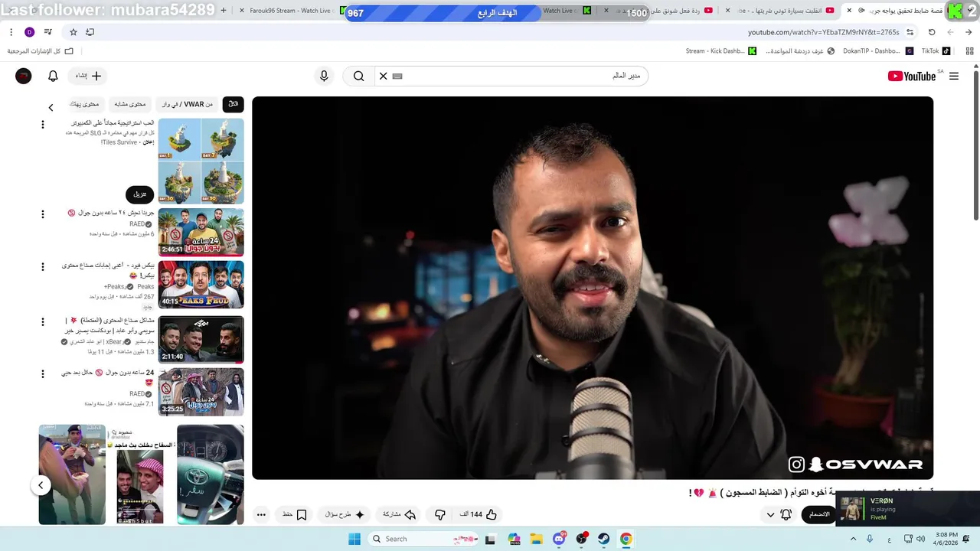980x551 pixels.
Task: Click the Ask (طرح سؤال) sparkle button
Action: (345, 514)
